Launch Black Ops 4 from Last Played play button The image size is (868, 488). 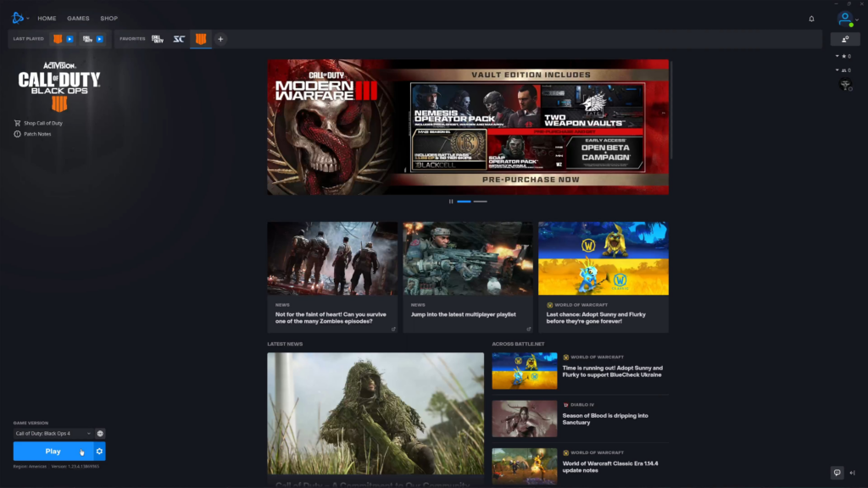pyautogui.click(x=70, y=39)
